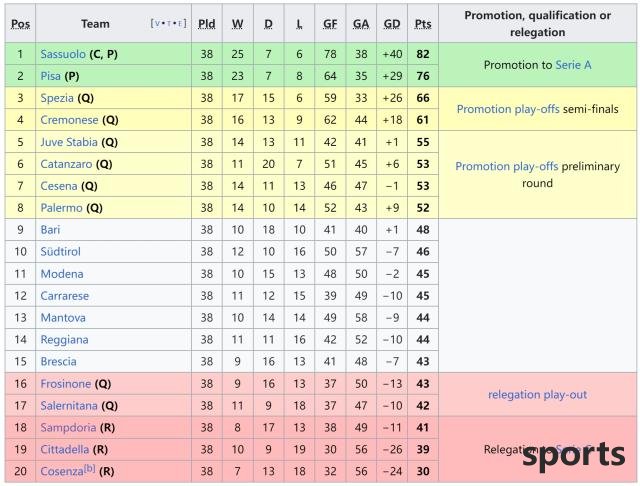
Task: Open the Frosinone team link
Action: pyautogui.click(x=66, y=384)
